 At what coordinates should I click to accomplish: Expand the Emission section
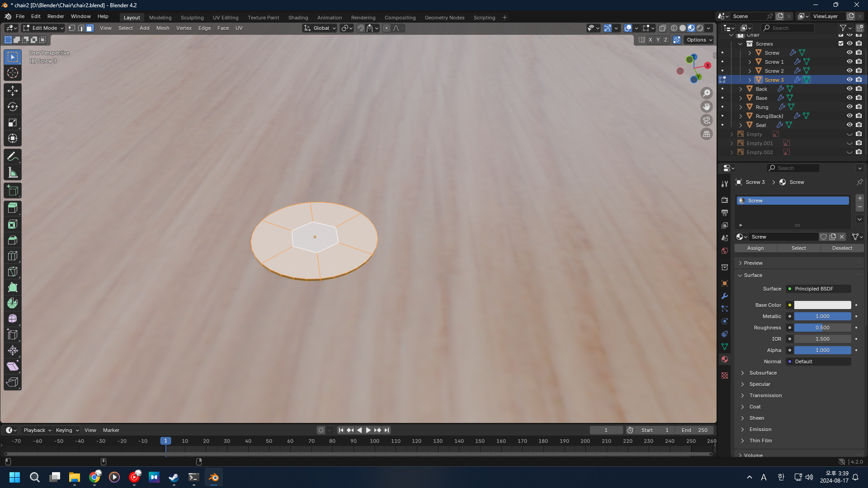(760, 429)
